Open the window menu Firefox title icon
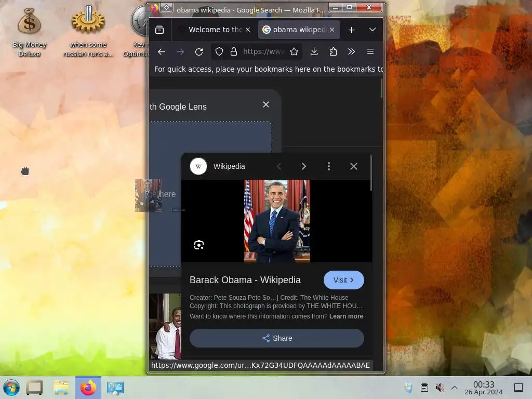532x399 pixels. 154,8
